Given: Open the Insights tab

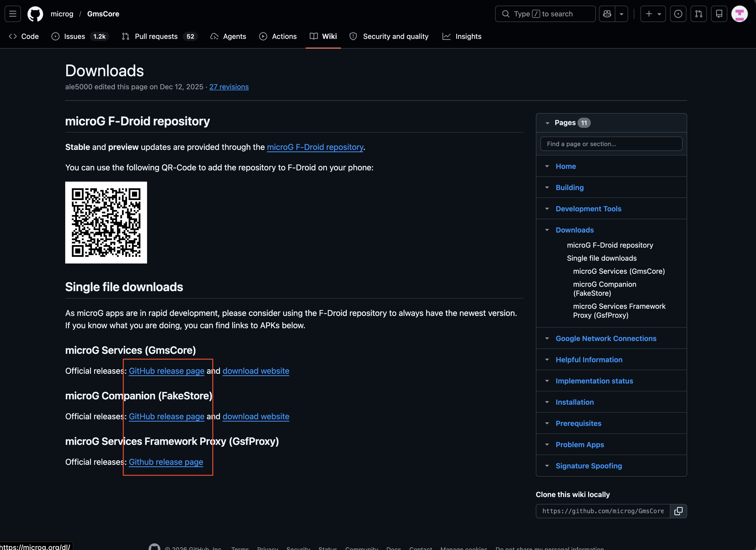Looking at the screenshot, I should pyautogui.click(x=462, y=36).
